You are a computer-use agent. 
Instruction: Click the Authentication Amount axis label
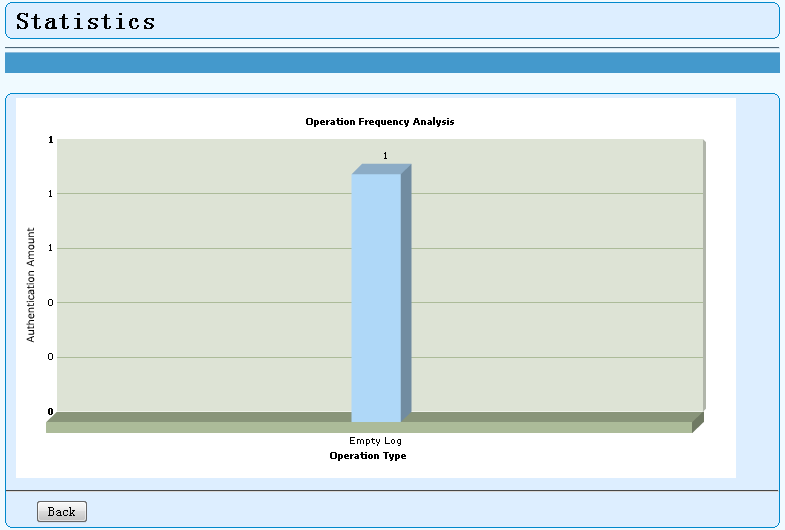pyautogui.click(x=31, y=285)
